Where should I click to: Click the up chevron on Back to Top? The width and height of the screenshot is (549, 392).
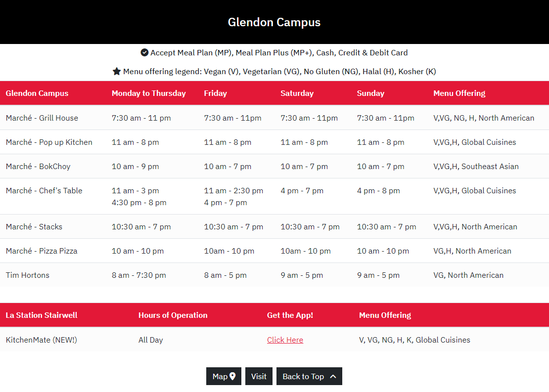333,376
